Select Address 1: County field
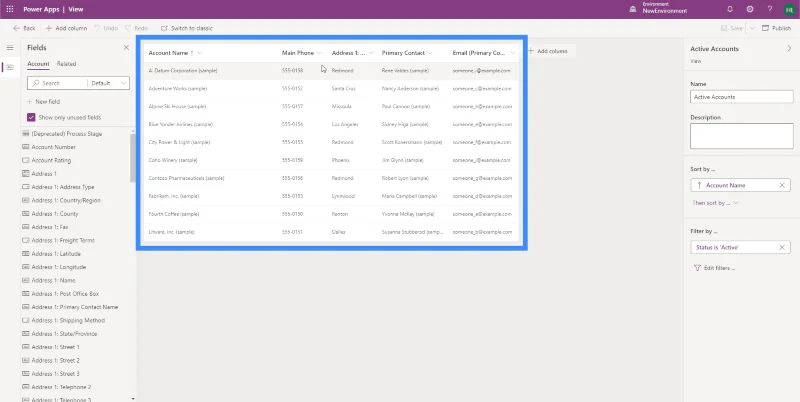Screen dimensions: 800x402 tap(50, 214)
